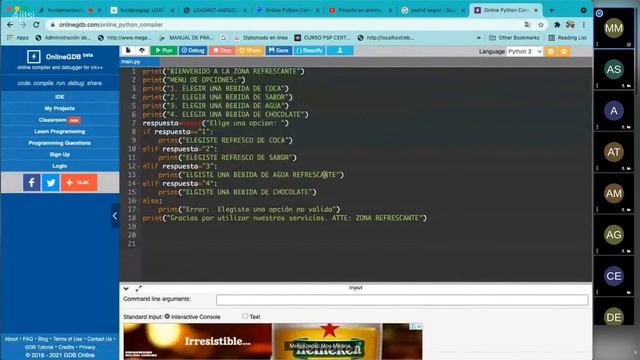Open the orange editor settings gear
Viewport: 640px width, 360px height.
click(564, 51)
